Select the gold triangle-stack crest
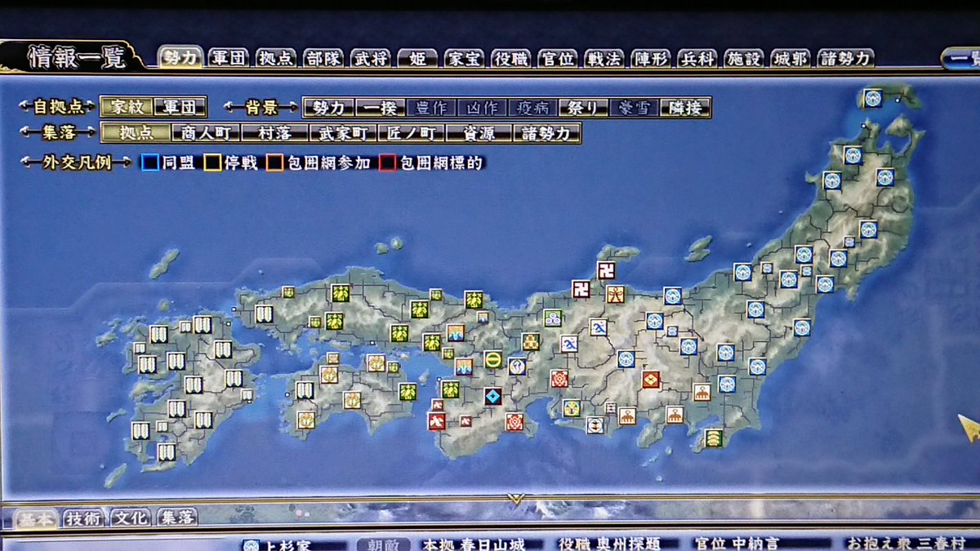 click(x=532, y=341)
